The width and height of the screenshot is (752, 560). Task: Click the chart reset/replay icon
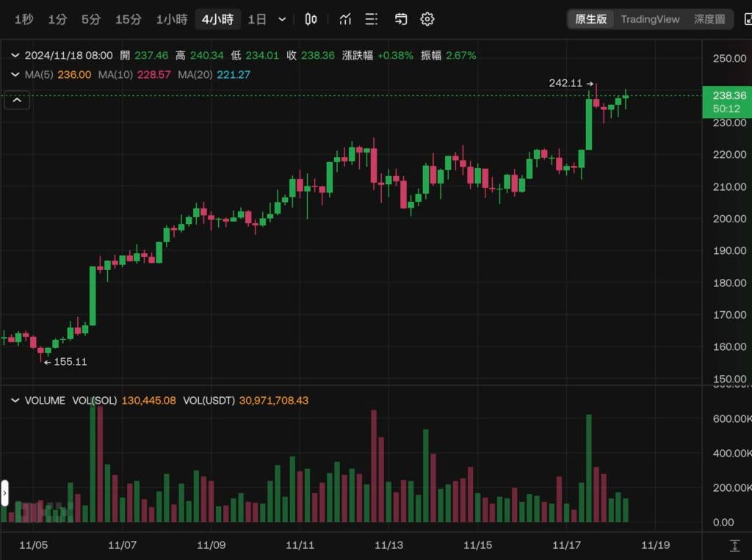pyautogui.click(x=401, y=19)
